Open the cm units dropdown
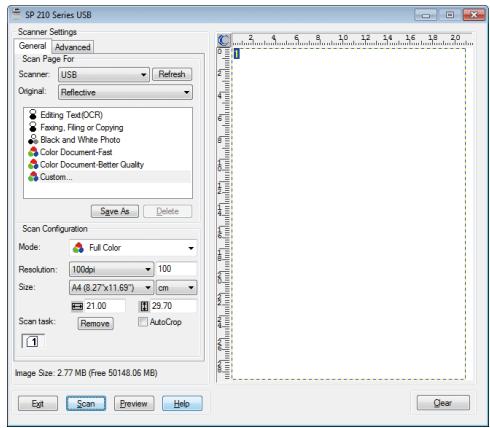 [x=176, y=288]
